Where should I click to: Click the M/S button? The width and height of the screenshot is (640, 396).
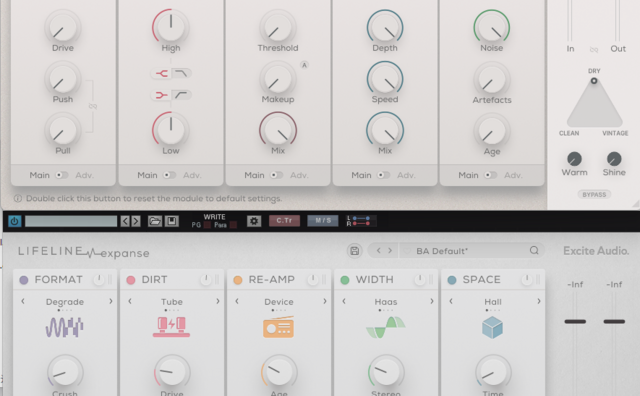(323, 220)
